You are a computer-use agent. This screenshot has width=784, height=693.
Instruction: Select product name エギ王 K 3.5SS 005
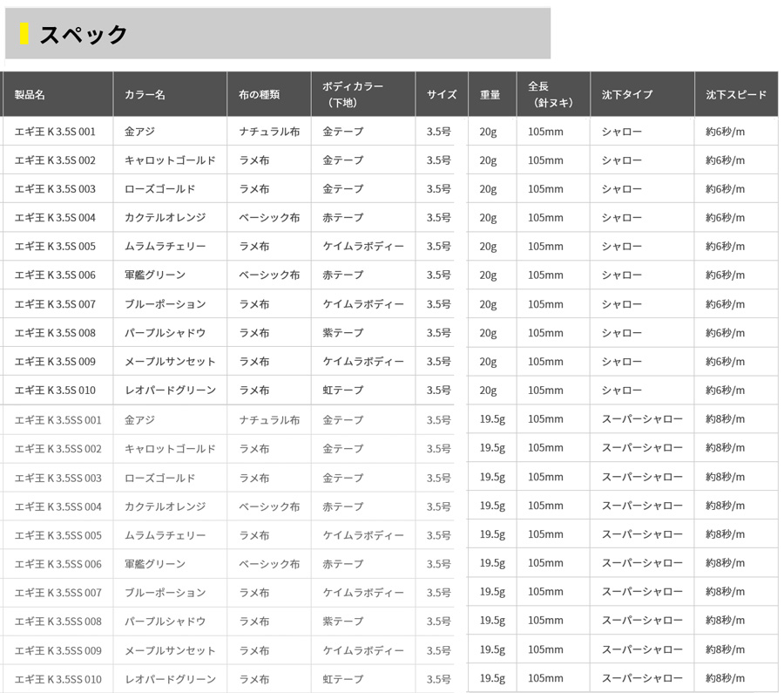coord(58,535)
